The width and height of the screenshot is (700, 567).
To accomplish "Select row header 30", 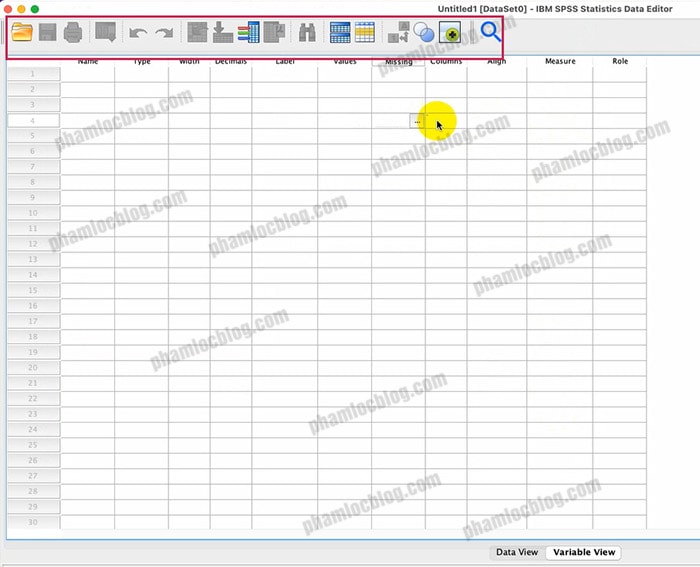I will 33,522.
